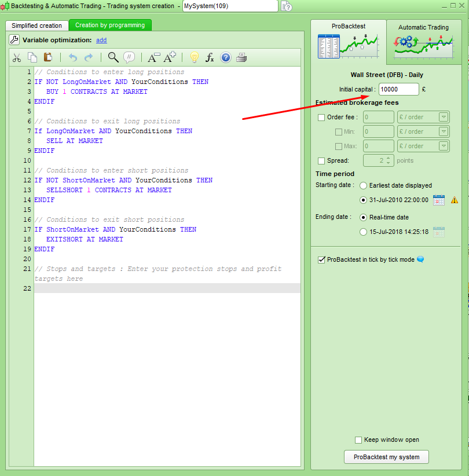Disable ProBacktest in tick by tick mode
Image resolution: width=469 pixels, height=476 pixels.
click(x=322, y=259)
